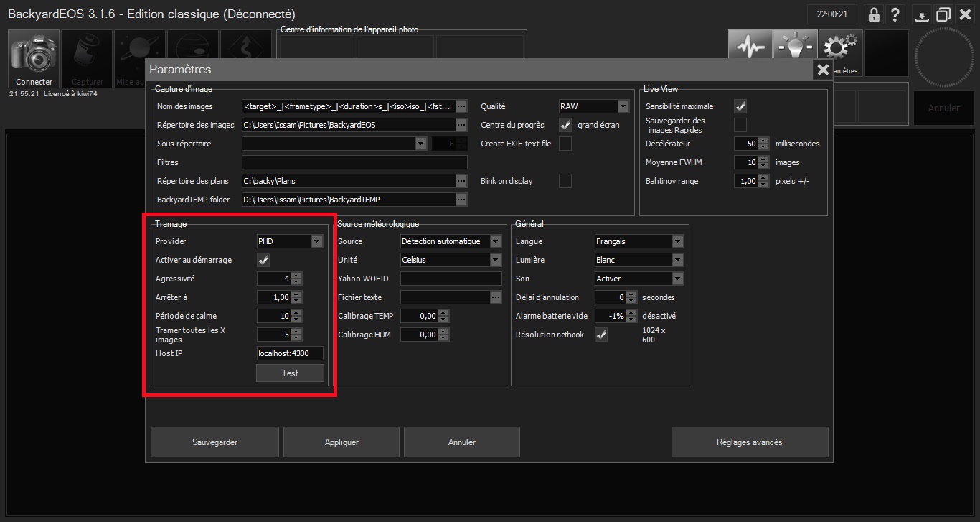Click the dimmed Capturer film icon

(x=88, y=59)
